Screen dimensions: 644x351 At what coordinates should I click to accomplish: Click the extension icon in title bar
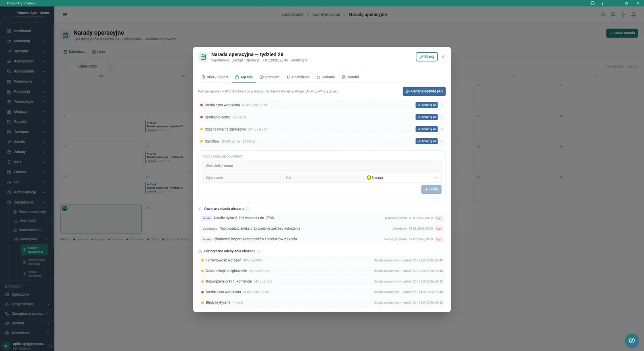tap(592, 3)
